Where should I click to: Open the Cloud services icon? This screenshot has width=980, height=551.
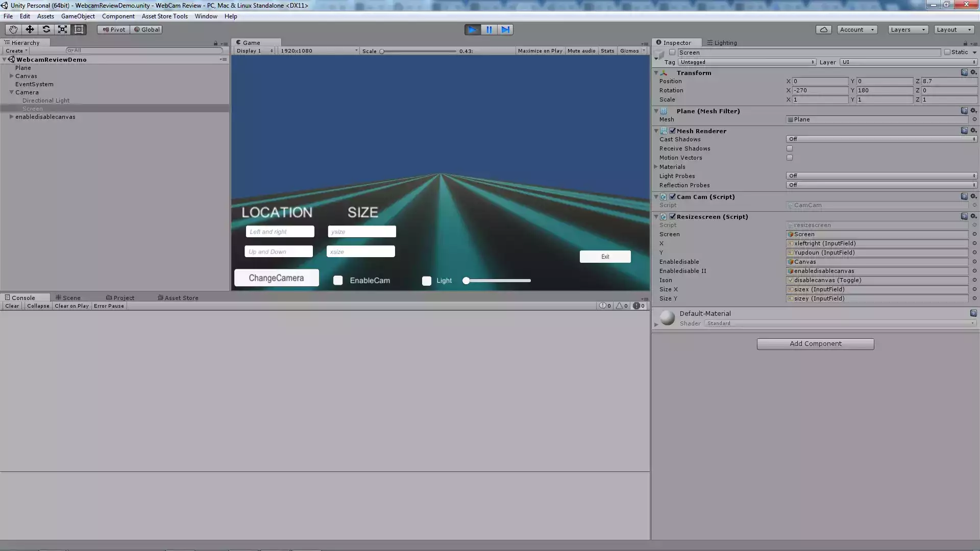click(823, 30)
